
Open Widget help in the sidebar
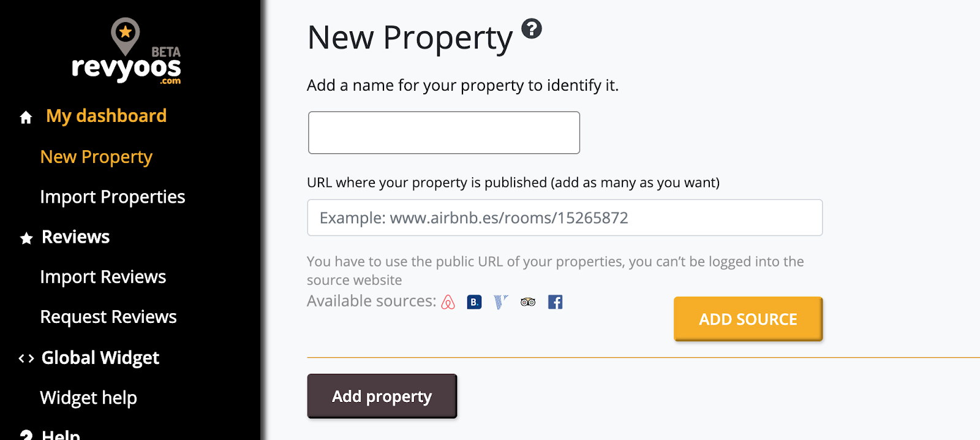88,398
